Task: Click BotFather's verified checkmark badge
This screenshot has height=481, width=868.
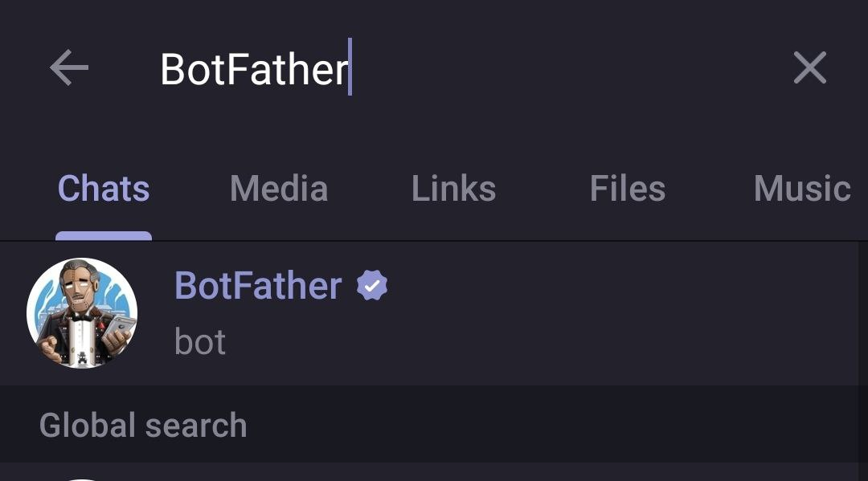Action: click(372, 286)
